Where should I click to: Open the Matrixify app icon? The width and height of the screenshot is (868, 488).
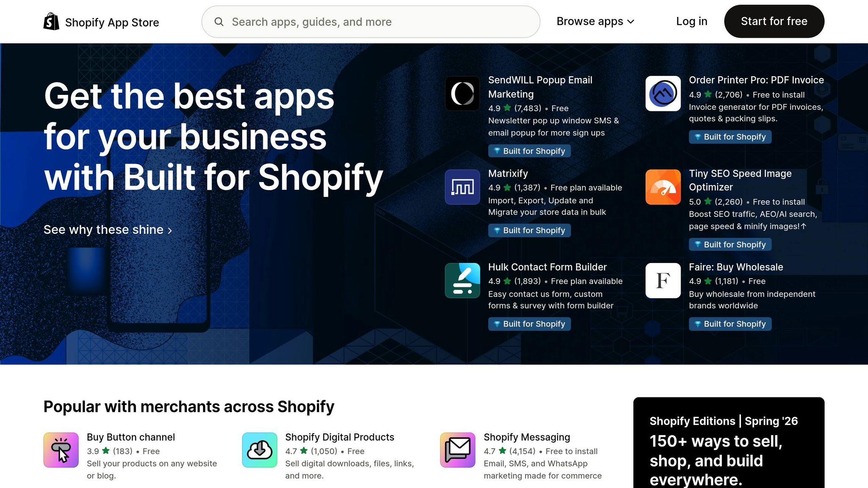pos(462,187)
